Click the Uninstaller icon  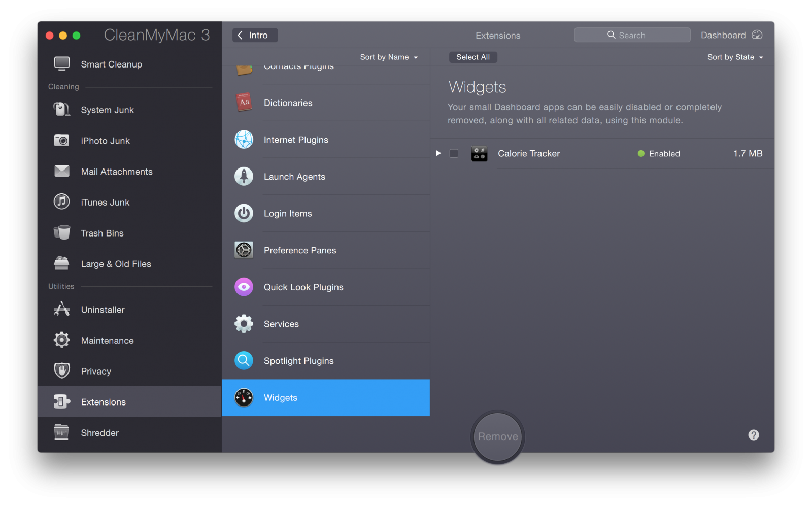point(62,309)
